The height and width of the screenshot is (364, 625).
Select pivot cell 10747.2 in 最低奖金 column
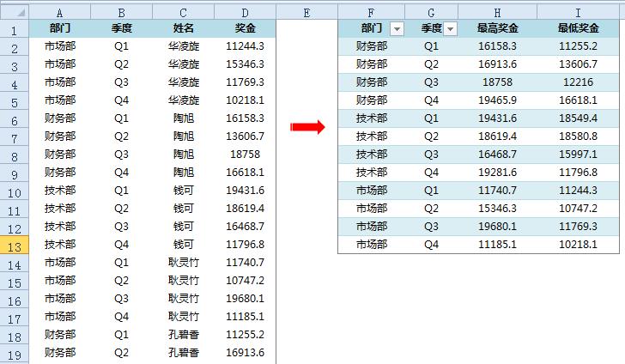point(579,209)
